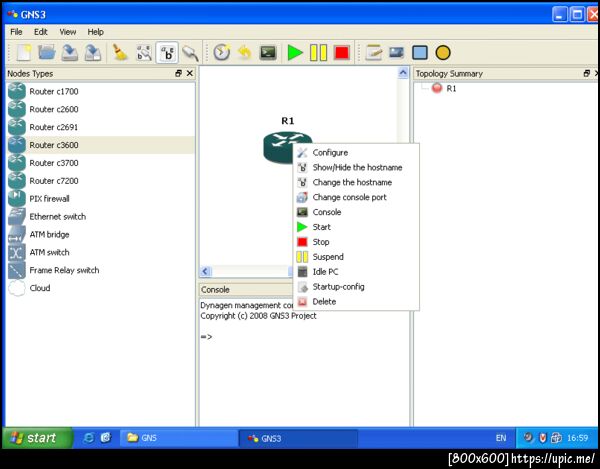Toggle the show interface names icon
The width and height of the screenshot is (600, 469).
[x=144, y=52]
